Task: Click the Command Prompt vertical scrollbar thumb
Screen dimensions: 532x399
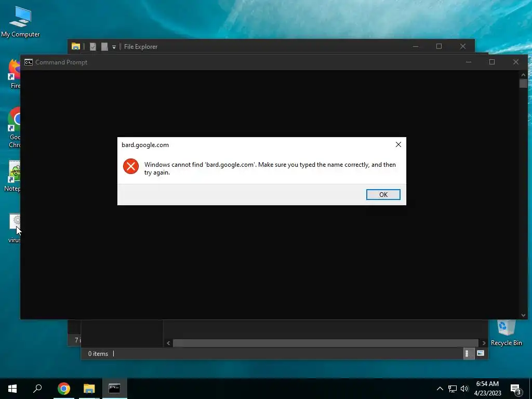Action: [x=523, y=84]
